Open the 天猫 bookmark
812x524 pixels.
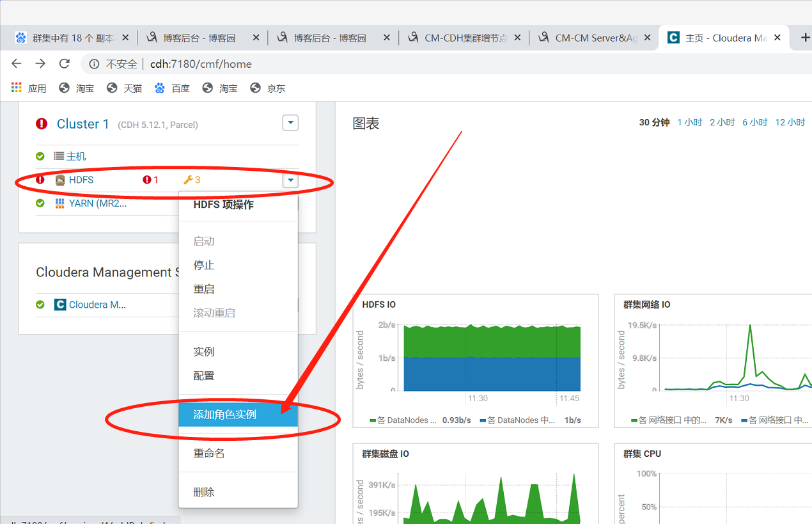coord(124,88)
